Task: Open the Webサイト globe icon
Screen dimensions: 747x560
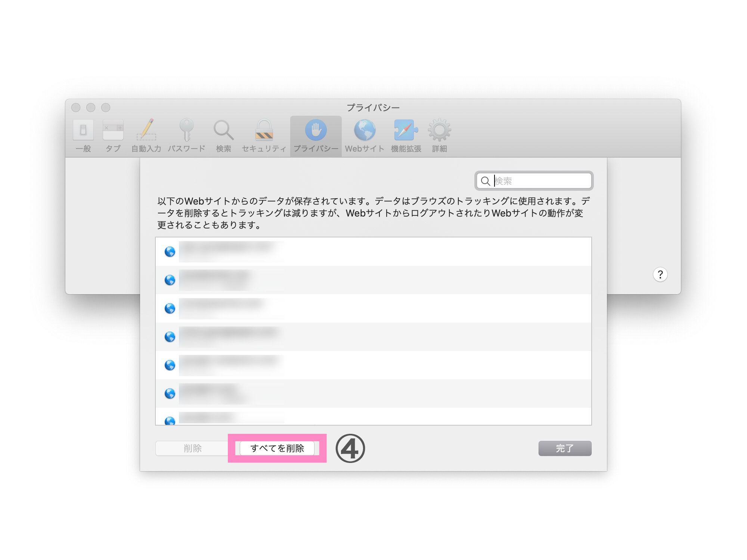Action: tap(365, 130)
